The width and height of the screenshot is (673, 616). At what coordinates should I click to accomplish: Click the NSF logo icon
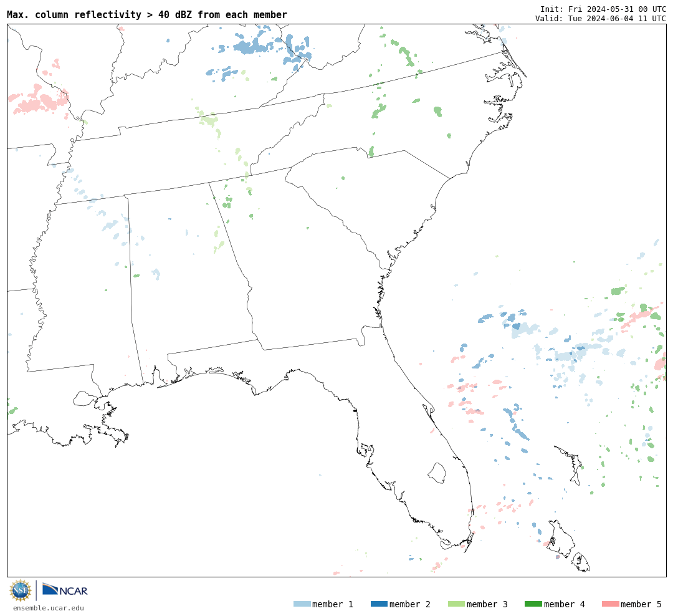pos(20,590)
